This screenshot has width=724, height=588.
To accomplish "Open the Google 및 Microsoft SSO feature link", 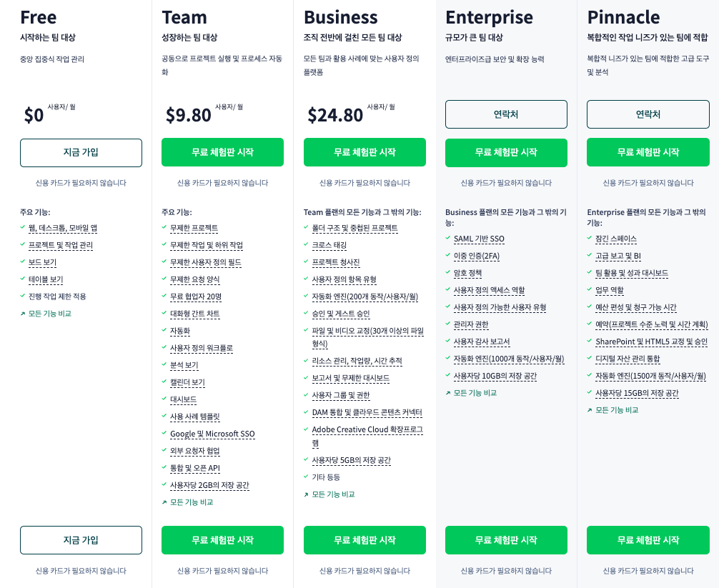I will tap(212, 434).
